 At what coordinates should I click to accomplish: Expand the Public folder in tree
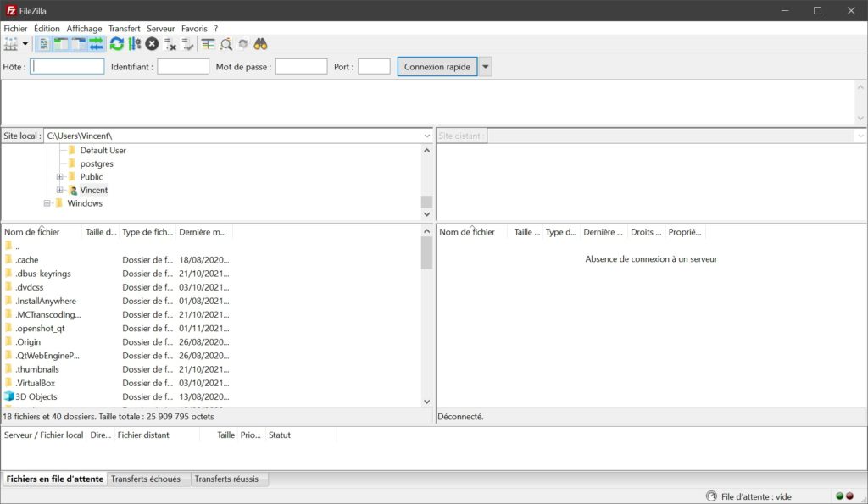(60, 177)
